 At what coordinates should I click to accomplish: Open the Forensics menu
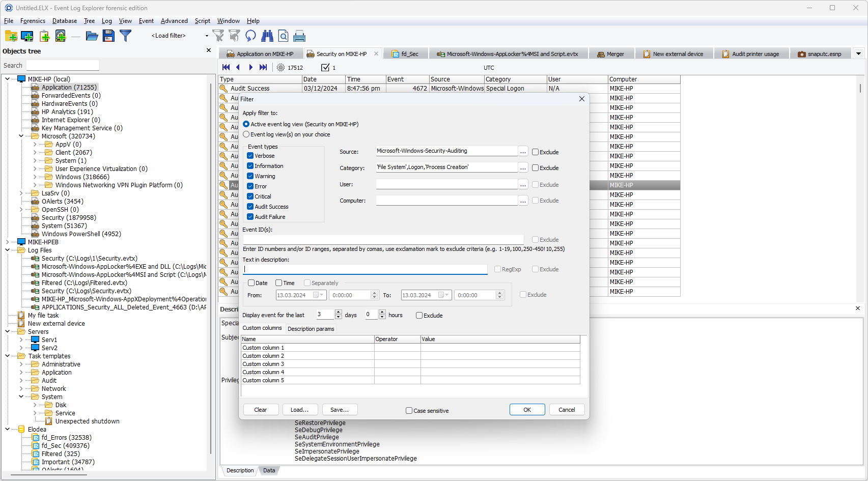tap(33, 21)
